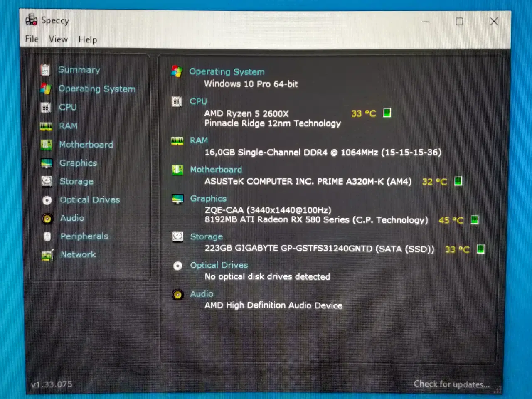Click the Audio speaker icon in sidebar
The width and height of the screenshot is (532, 399).
click(x=47, y=218)
